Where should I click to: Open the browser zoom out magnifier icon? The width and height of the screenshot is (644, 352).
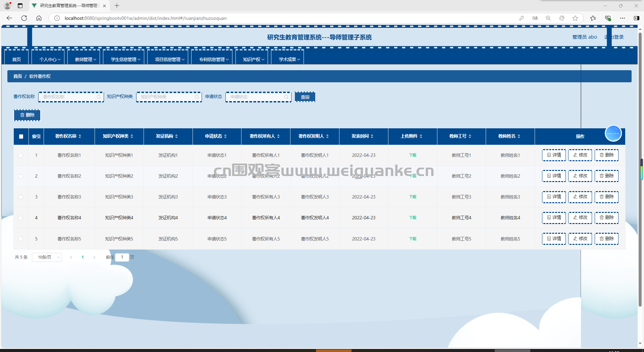548,18
